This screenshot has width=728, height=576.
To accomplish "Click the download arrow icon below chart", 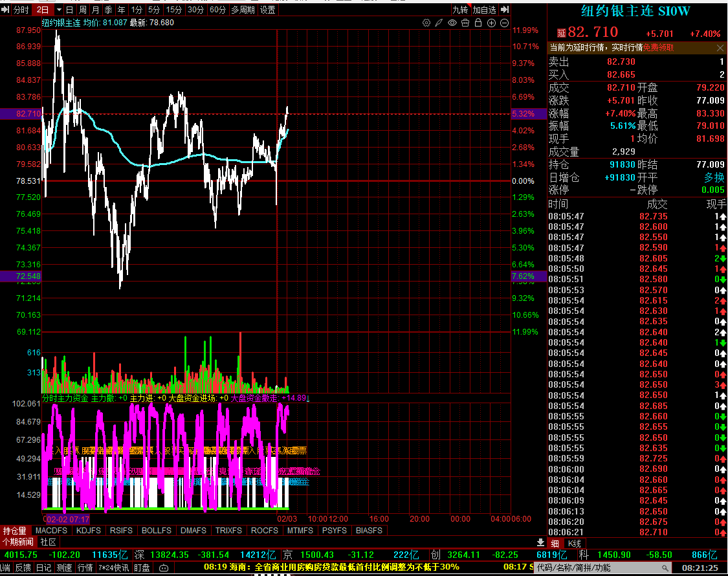I will (x=540, y=542).
